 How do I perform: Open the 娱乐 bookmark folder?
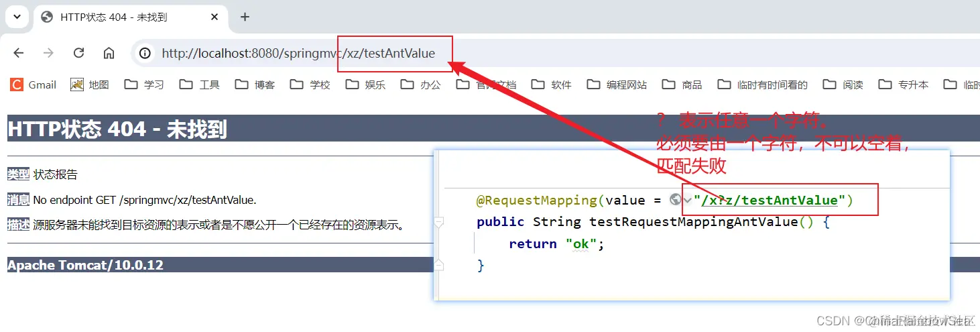365,85
